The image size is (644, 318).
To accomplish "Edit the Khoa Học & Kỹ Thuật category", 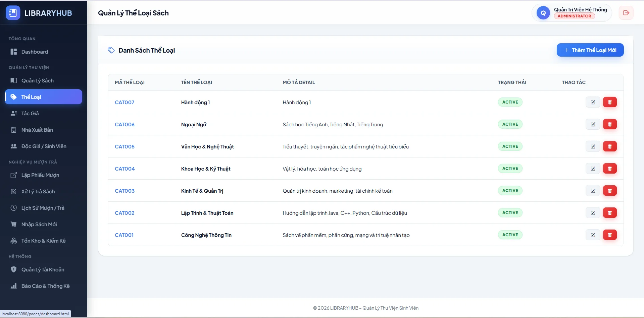I will pyautogui.click(x=593, y=169).
